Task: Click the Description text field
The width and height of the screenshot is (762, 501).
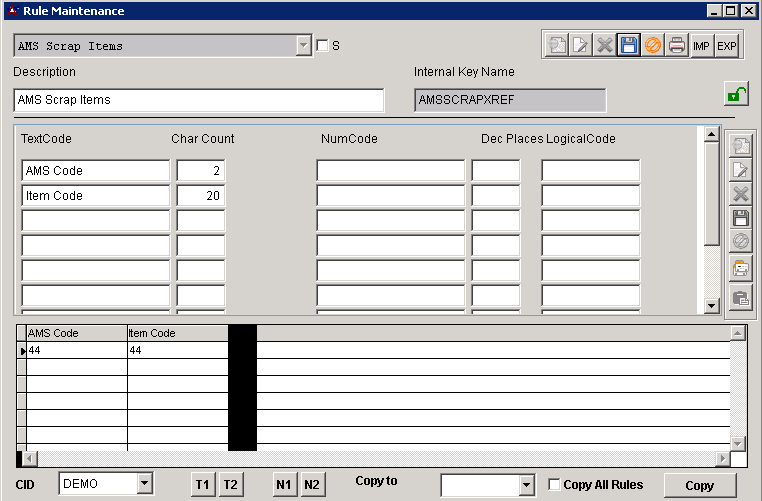Action: 199,100
